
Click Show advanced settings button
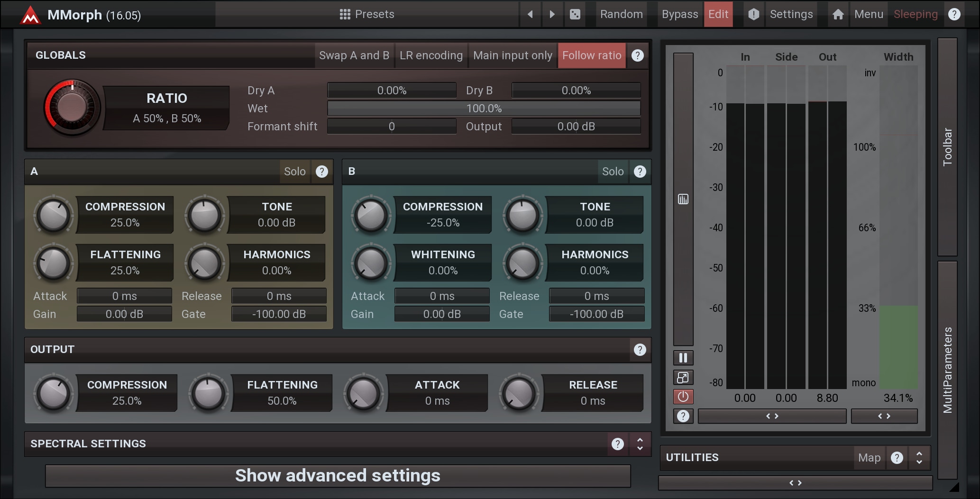tap(338, 476)
